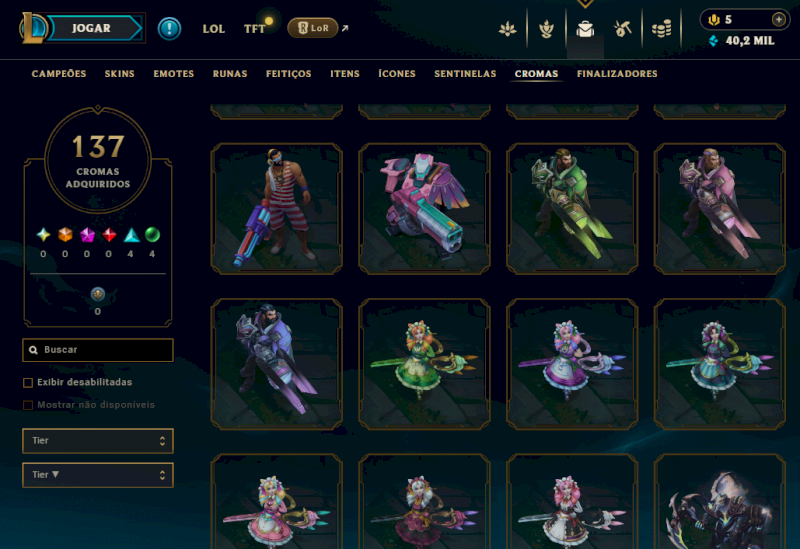
Task: Select the green emerald chroma gem
Action: pos(152,235)
